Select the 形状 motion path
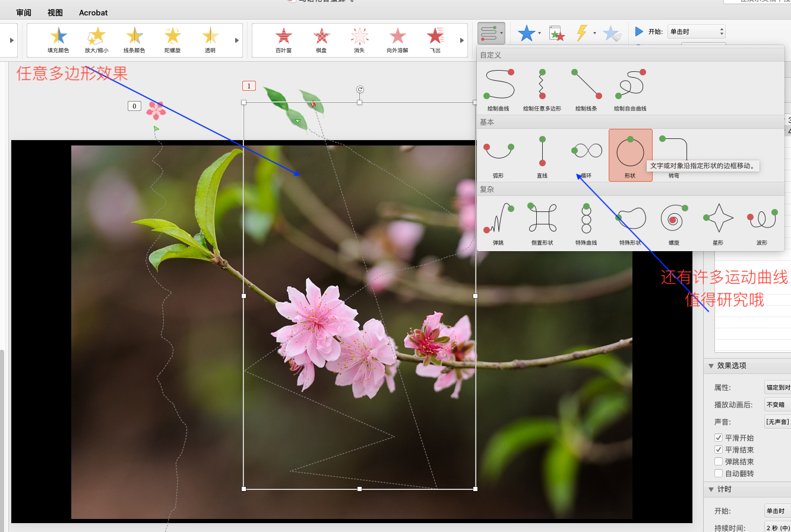The image size is (791, 532). point(630,155)
